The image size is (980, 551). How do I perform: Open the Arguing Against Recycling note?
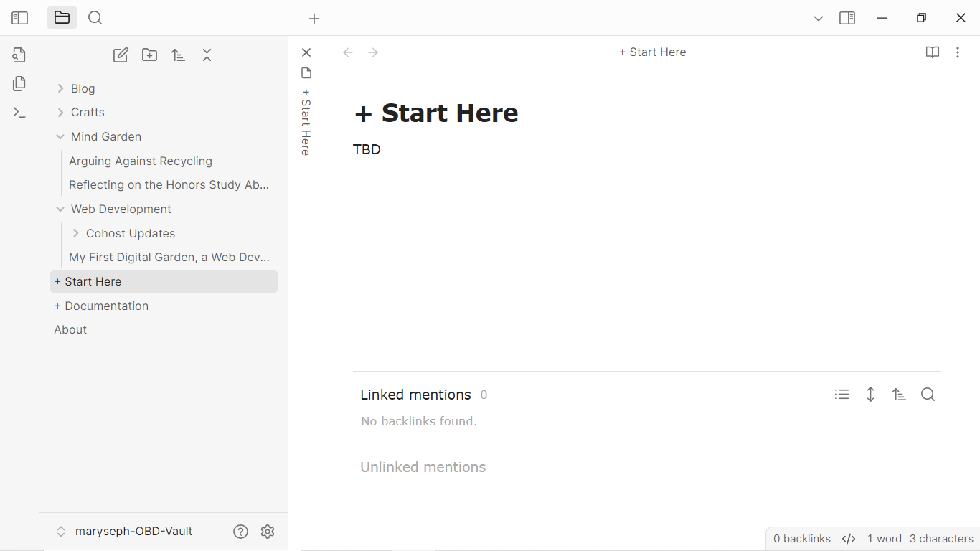(x=141, y=161)
